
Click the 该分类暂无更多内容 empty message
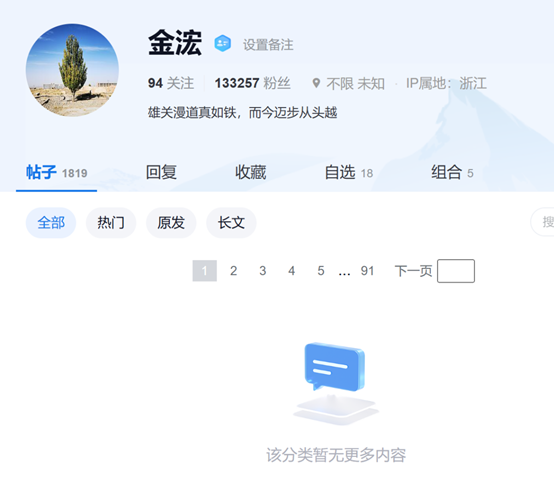pyautogui.click(x=336, y=455)
